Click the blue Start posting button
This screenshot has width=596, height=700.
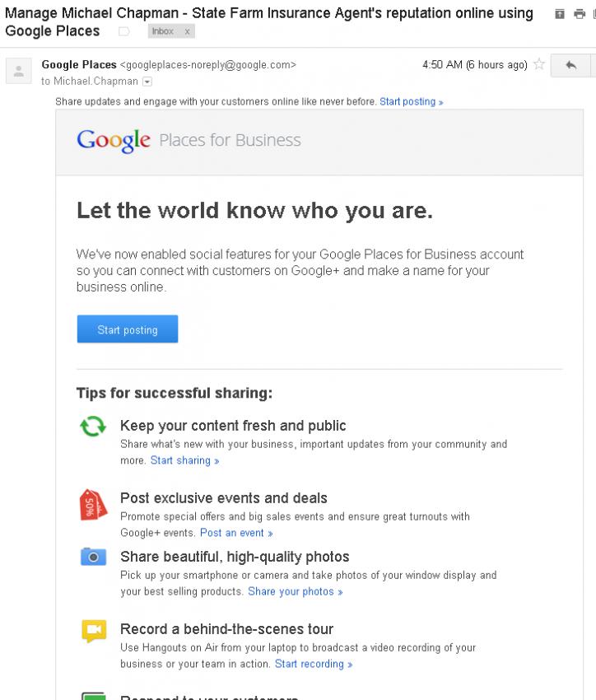pyautogui.click(x=128, y=329)
